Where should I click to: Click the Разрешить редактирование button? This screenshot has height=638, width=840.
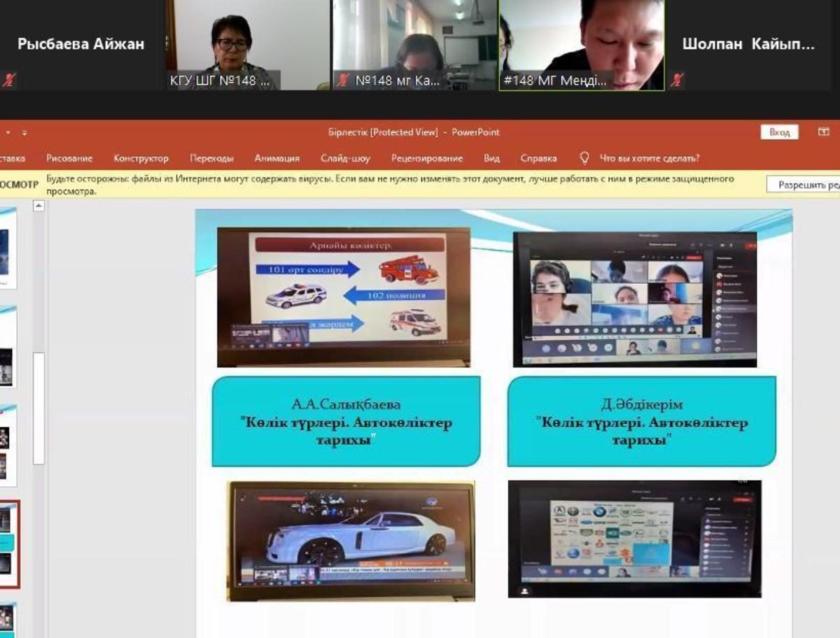(804, 185)
